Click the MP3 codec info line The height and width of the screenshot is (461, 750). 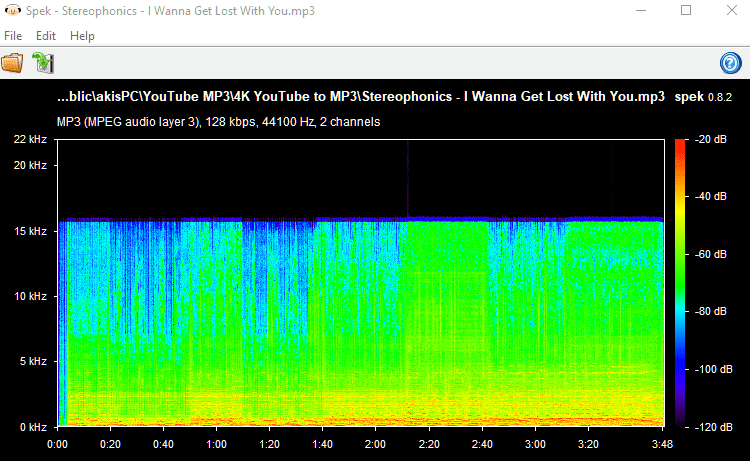[x=218, y=122]
